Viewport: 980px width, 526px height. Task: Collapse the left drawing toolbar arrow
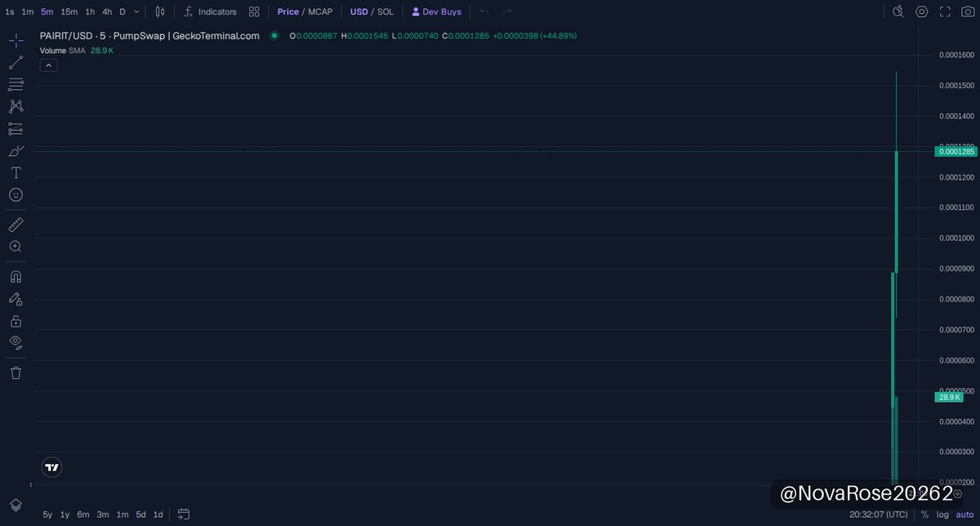click(x=31, y=485)
